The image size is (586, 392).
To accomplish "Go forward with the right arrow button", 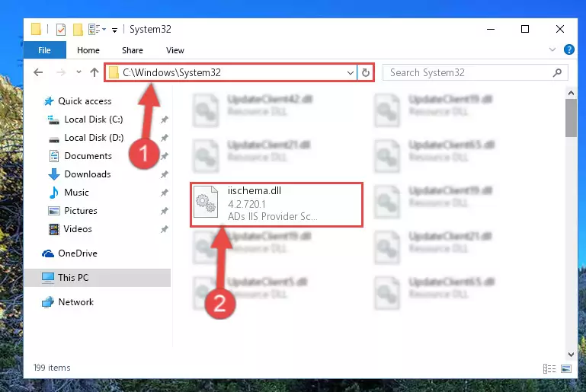I will (x=60, y=72).
